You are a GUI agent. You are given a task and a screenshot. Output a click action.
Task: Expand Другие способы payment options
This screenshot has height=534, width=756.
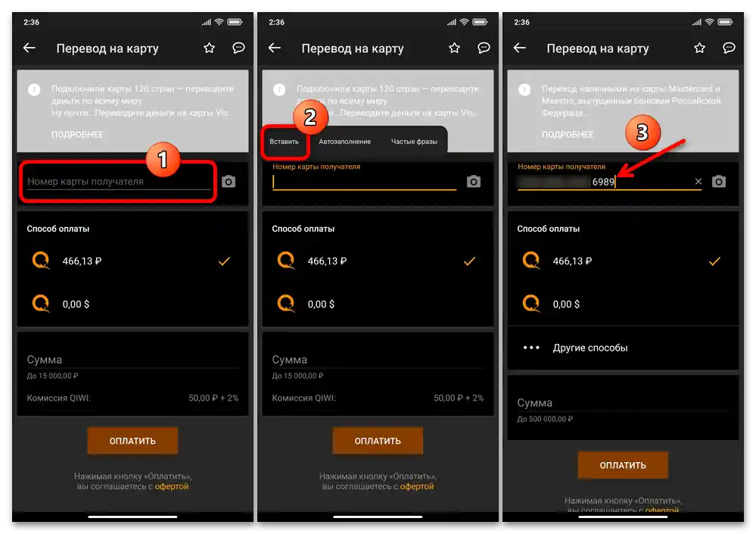point(623,348)
